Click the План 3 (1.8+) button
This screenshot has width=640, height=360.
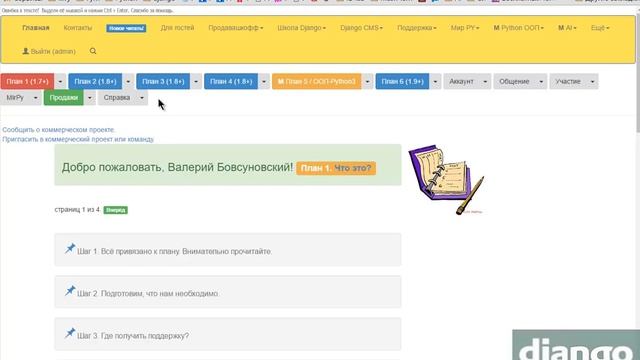[163, 81]
